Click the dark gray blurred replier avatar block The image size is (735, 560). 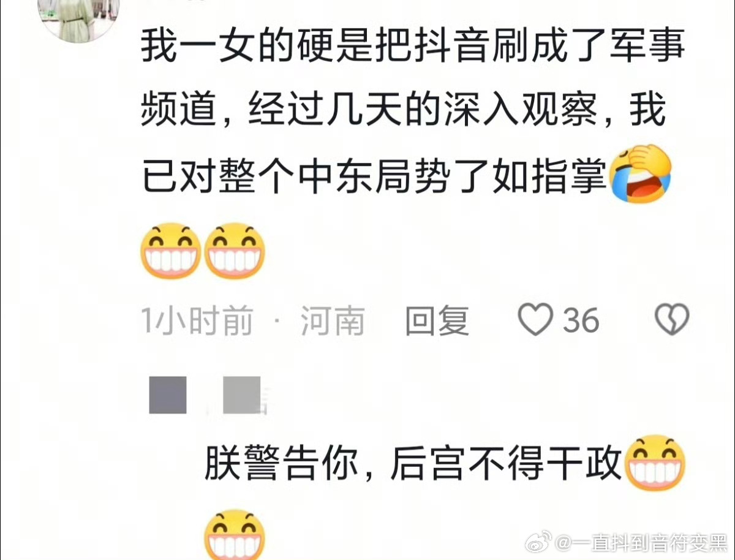pyautogui.click(x=168, y=395)
